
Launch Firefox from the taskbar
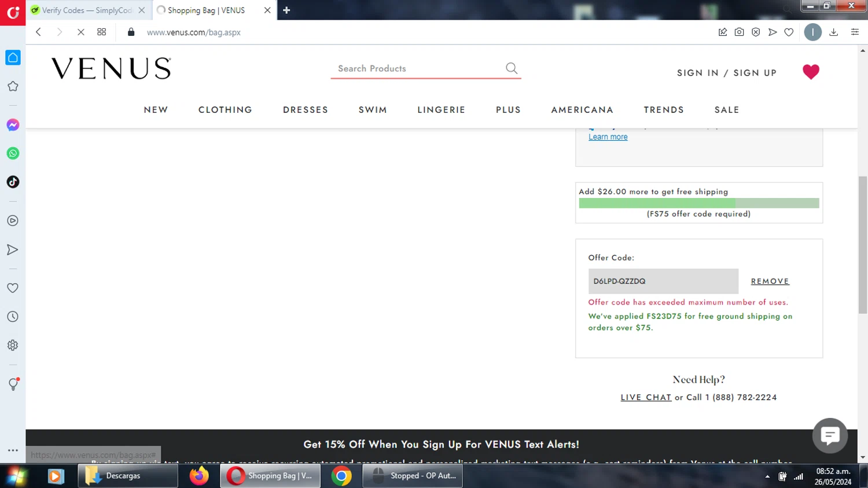[x=199, y=476]
